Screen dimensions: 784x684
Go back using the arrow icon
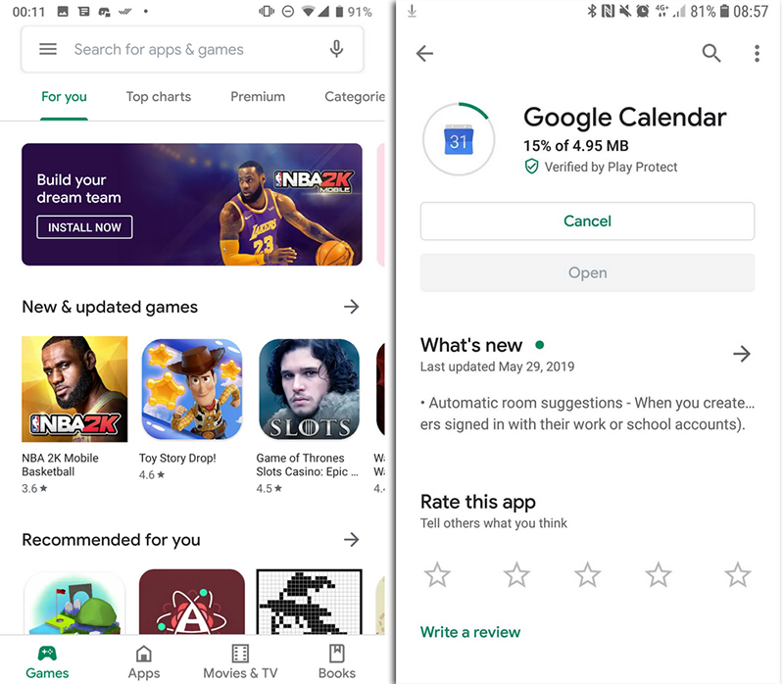pos(424,53)
